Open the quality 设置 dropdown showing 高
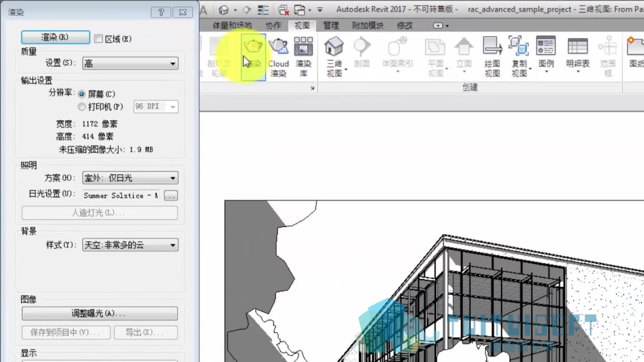 click(130, 64)
